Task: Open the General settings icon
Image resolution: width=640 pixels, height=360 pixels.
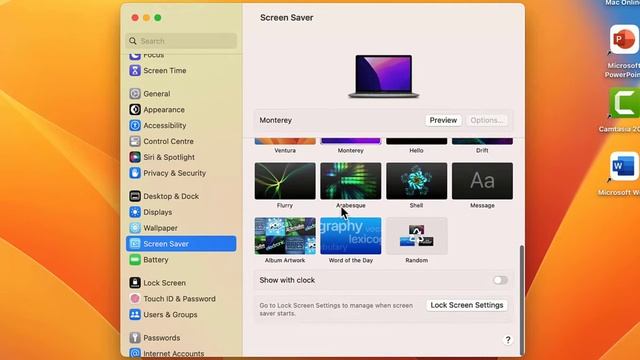Action: coord(135,93)
